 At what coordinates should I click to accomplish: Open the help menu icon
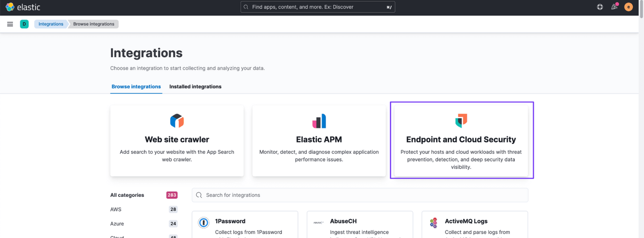pyautogui.click(x=600, y=7)
